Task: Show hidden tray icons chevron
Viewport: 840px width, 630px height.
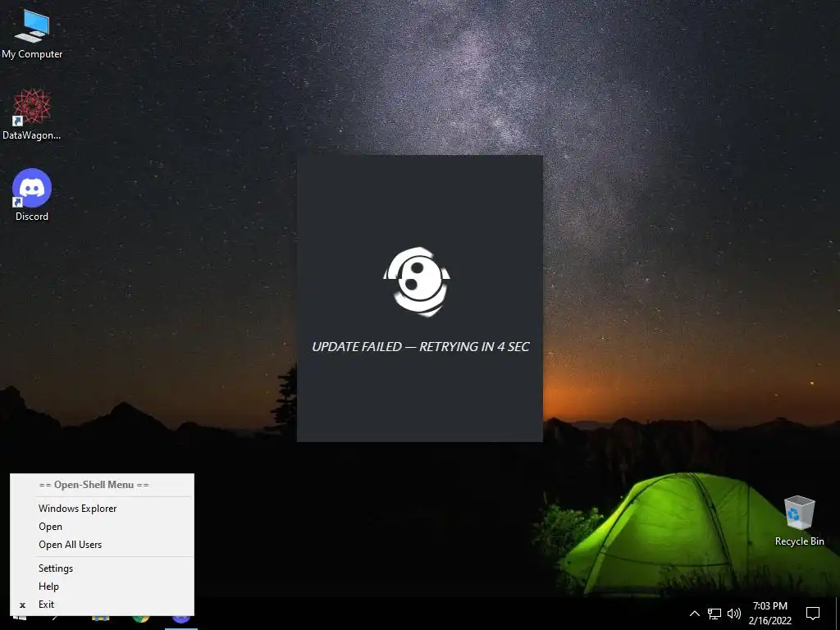Action: click(x=694, y=614)
